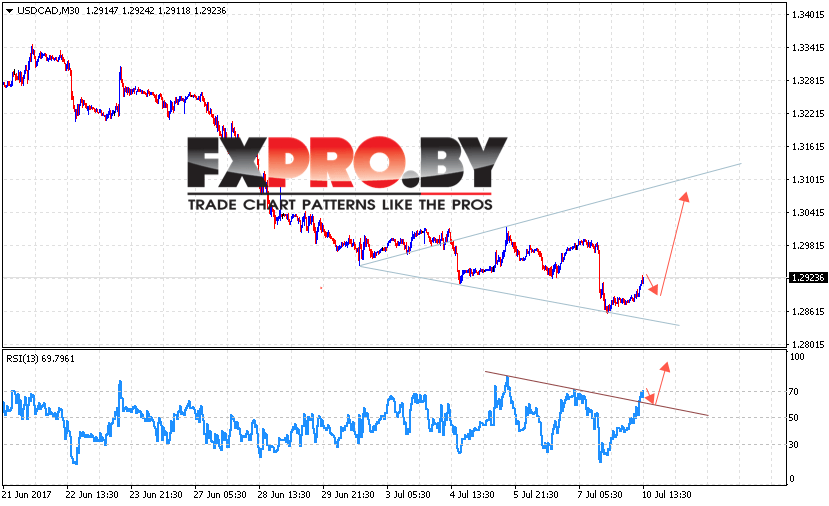Select the USDCAD,M30 chart title text
Viewport: 829px width, 506px height.
[x=48, y=11]
